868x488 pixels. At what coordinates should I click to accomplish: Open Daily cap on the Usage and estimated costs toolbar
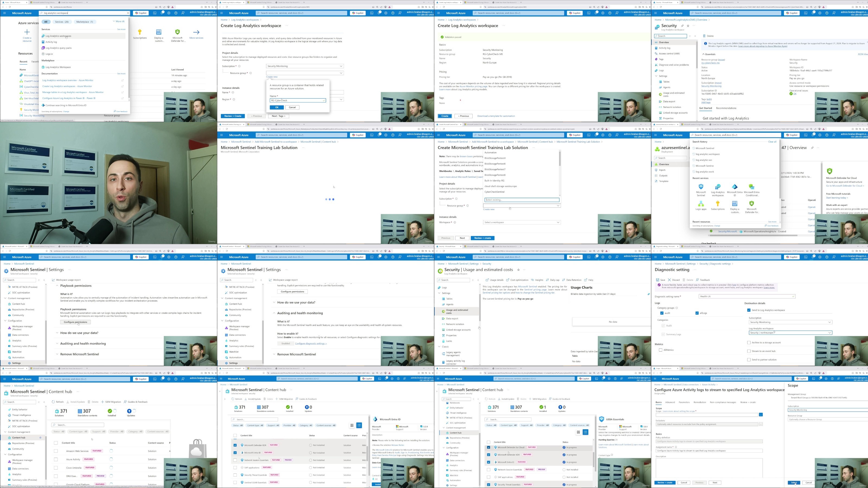click(x=553, y=280)
